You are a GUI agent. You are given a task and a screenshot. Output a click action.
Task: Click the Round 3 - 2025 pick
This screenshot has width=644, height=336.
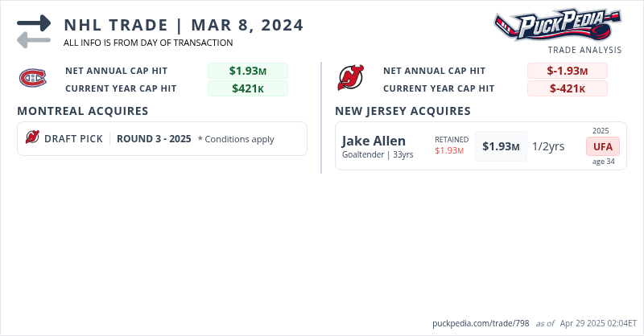[x=154, y=139]
